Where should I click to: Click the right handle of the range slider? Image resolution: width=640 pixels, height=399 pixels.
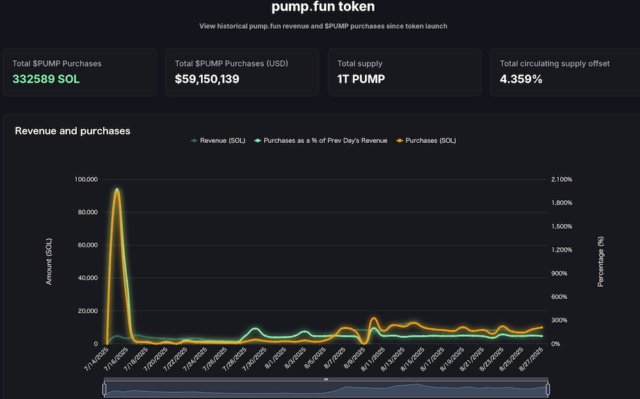[x=548, y=389]
